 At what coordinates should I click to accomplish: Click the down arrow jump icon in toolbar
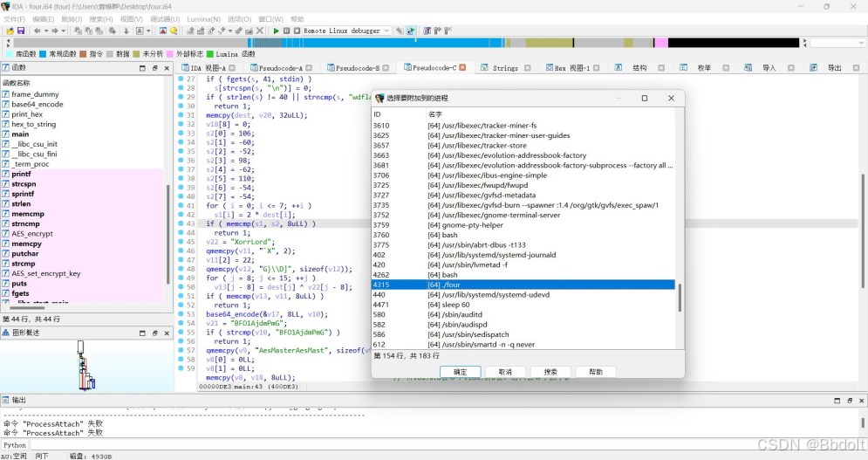[x=126, y=31]
